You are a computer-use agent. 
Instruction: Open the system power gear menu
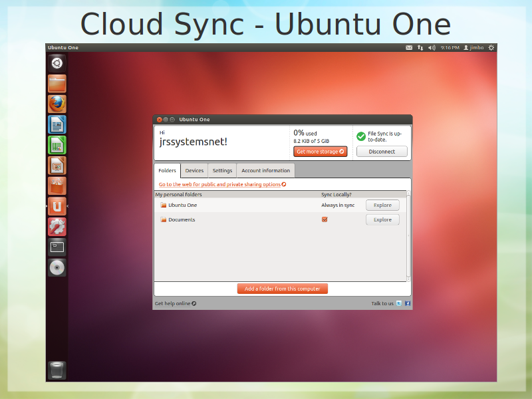(491, 48)
